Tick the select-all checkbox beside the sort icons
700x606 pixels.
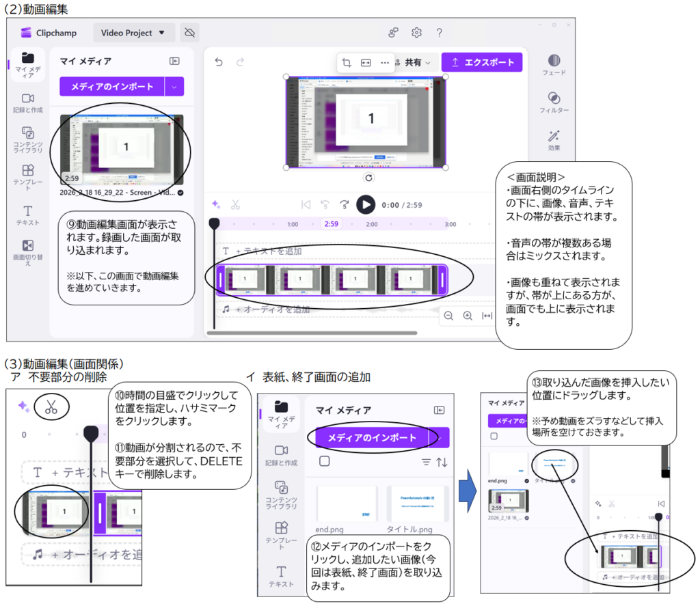(x=324, y=461)
